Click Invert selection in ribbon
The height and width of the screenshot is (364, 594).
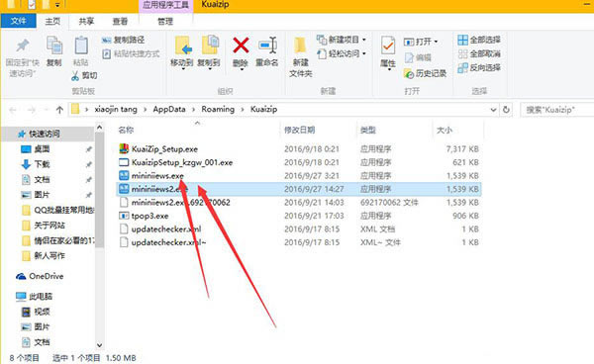[x=479, y=67]
